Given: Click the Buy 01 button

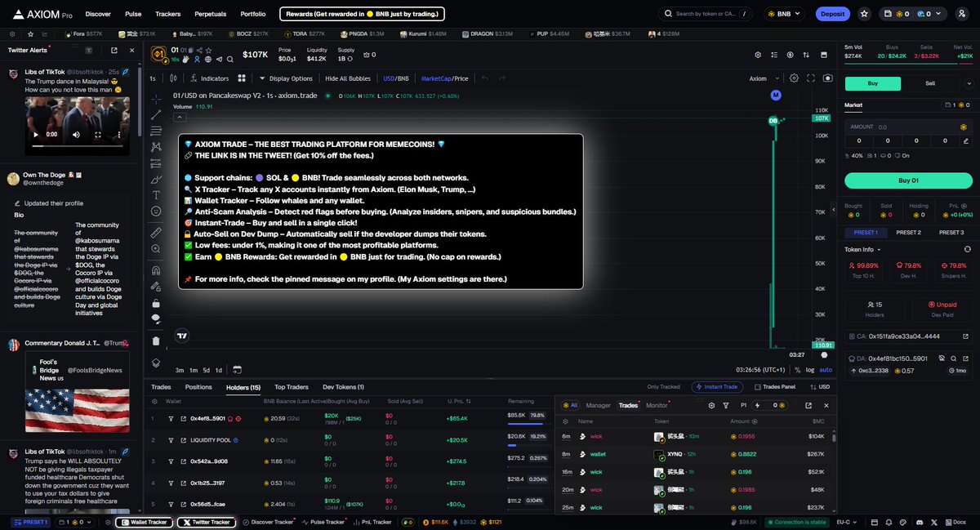Looking at the screenshot, I should coord(908,180).
